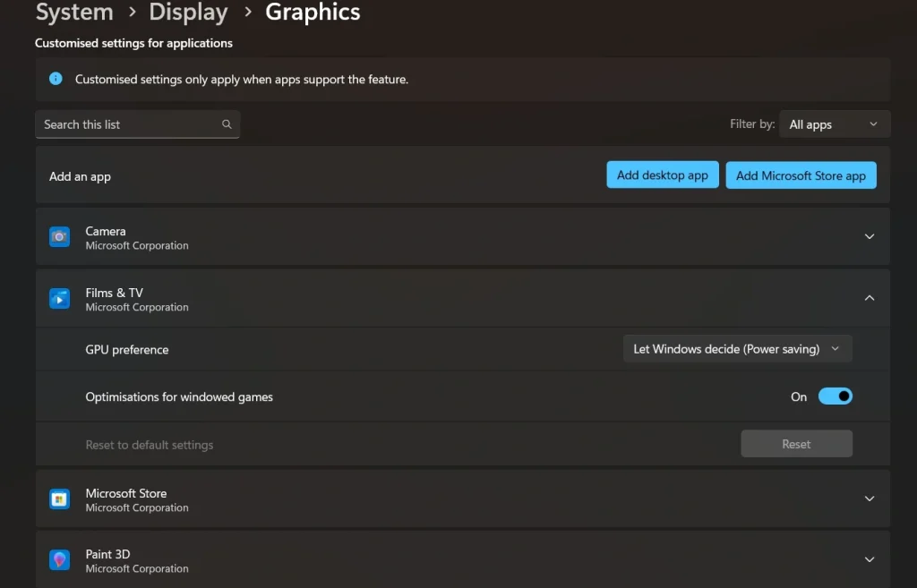
Task: Open the GPU preference dropdown
Action: 736,348
